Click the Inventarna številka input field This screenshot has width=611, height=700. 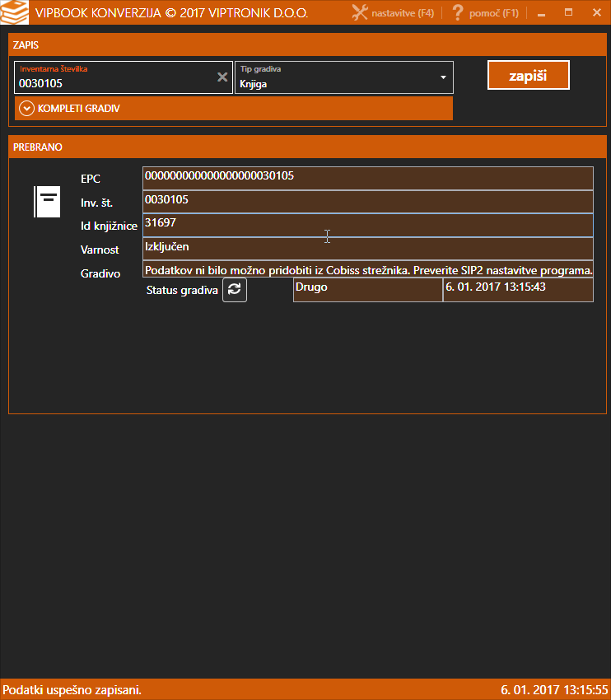tap(115, 83)
